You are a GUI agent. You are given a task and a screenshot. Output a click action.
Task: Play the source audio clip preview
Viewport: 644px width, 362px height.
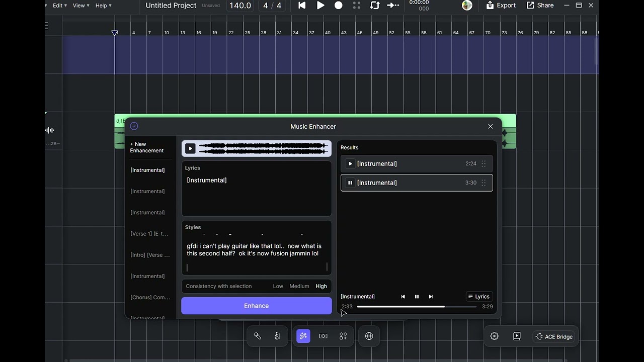pos(190,148)
